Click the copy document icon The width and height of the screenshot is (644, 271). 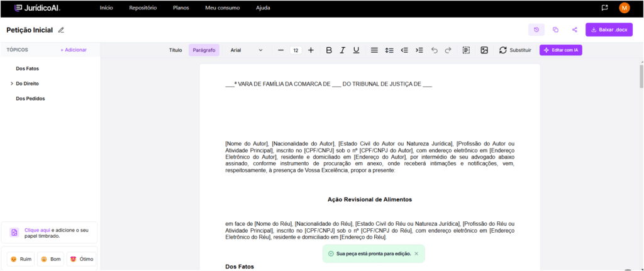coord(555,30)
